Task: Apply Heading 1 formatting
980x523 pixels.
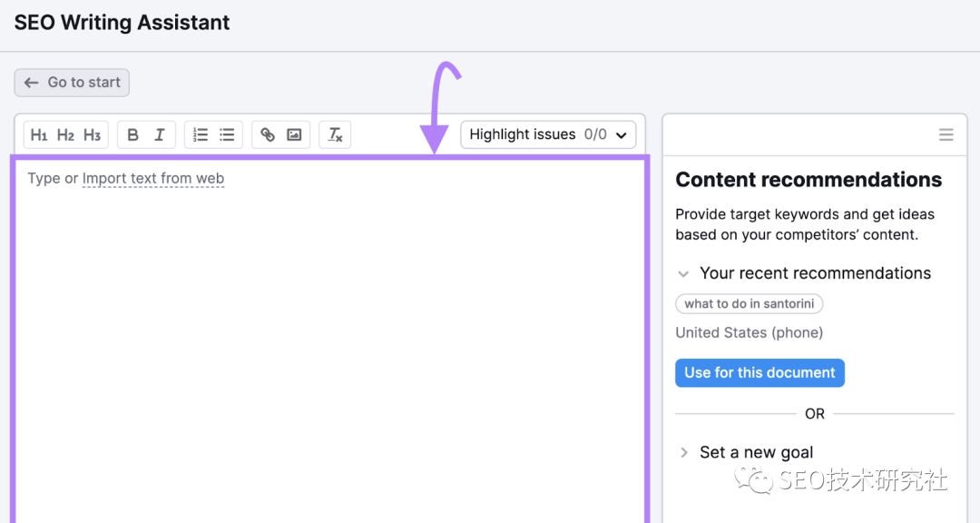Action: click(x=39, y=135)
